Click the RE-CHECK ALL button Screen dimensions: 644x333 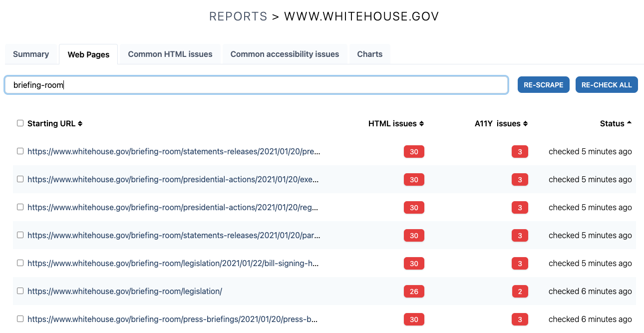pyautogui.click(x=607, y=85)
